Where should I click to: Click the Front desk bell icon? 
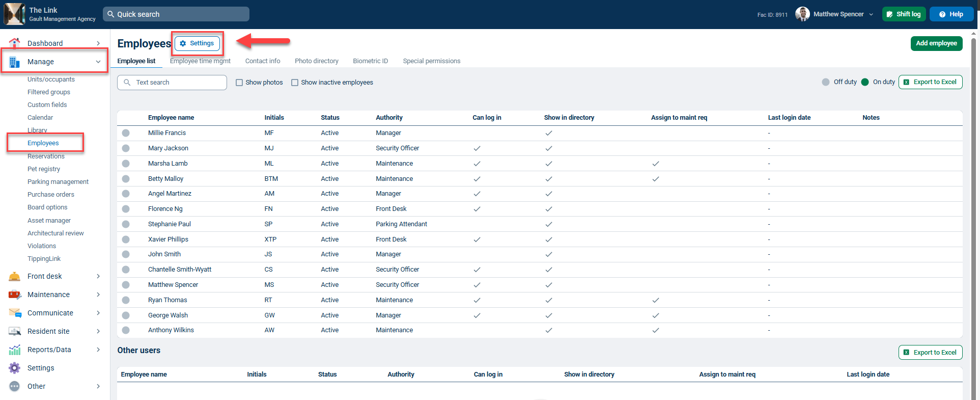click(15, 276)
